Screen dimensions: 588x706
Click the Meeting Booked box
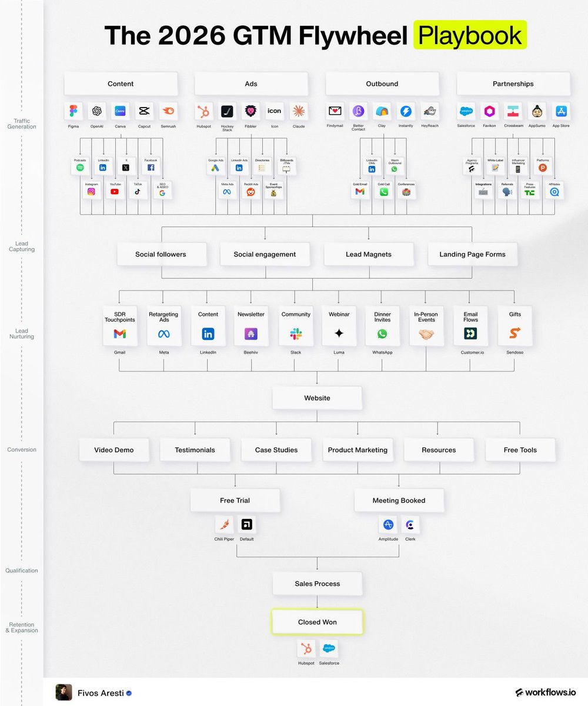tap(399, 500)
